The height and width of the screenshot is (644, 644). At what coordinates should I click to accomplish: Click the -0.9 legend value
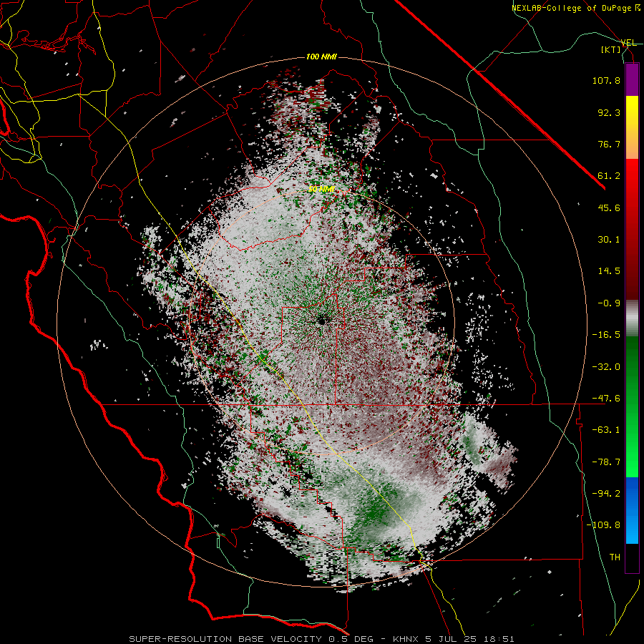(609, 303)
